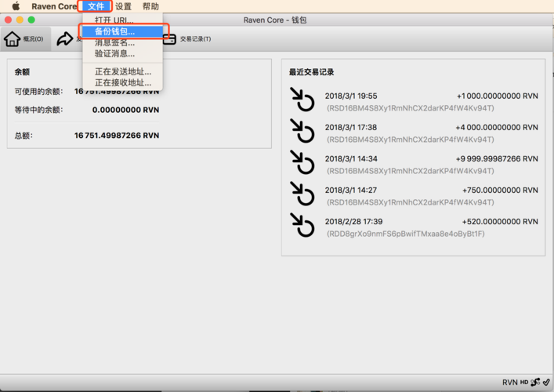Click incoming icon for 2018/2/28 17:39 transaction

point(302,226)
